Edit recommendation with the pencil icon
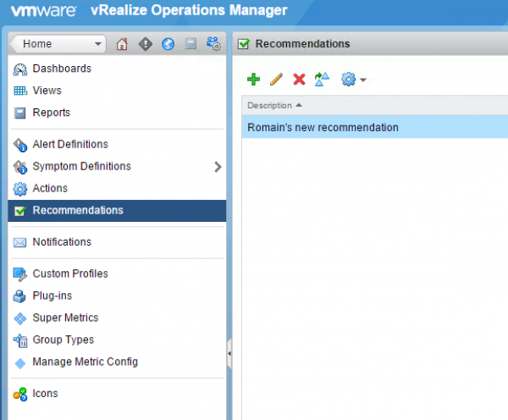 (276, 79)
